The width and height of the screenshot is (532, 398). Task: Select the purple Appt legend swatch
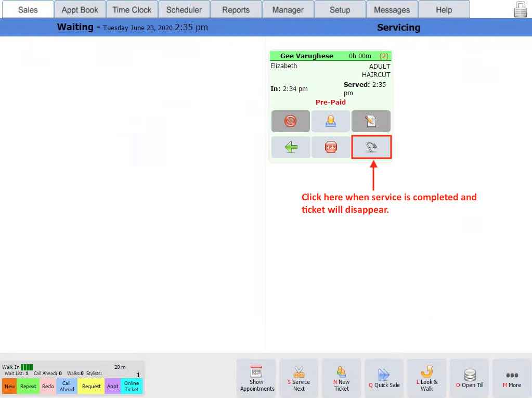113,386
